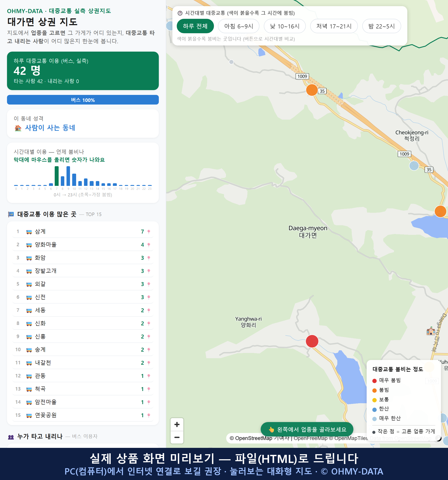Locate 암전마을 stop with its pin icon
Image resolution: width=448 pixels, height=480 pixels.
coord(149,402)
